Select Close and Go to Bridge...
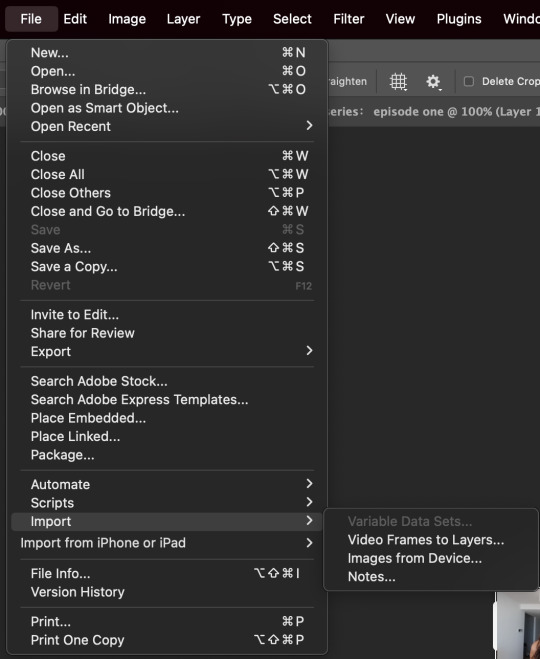This screenshot has width=540, height=659. coord(167,211)
